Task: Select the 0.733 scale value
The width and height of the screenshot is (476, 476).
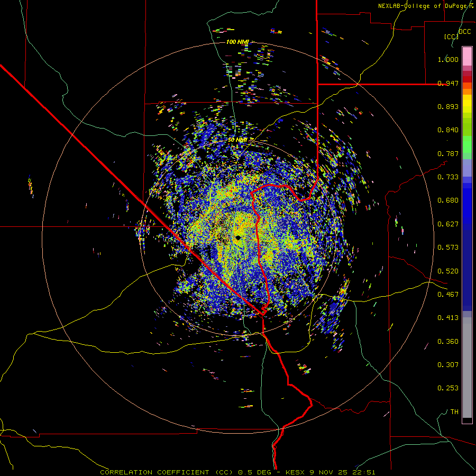Action: [x=448, y=177]
